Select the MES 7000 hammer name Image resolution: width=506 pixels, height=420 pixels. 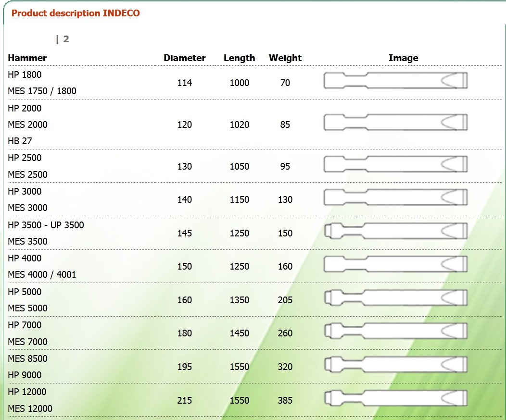click(27, 341)
